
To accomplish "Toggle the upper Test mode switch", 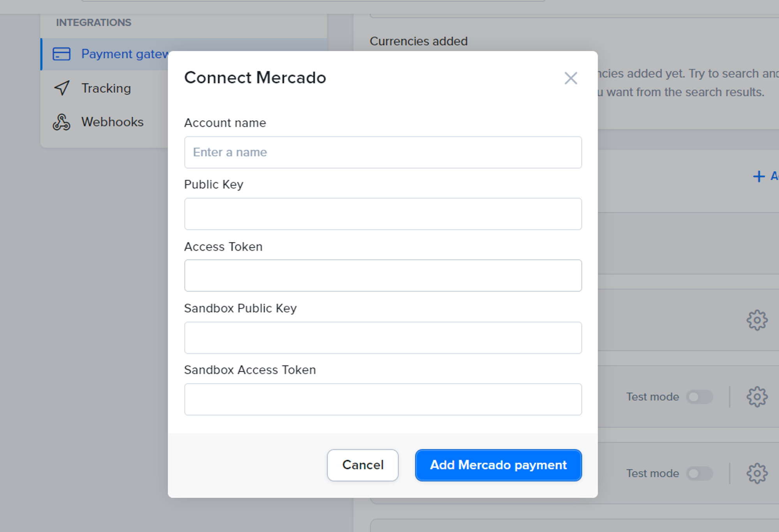I will [x=700, y=397].
